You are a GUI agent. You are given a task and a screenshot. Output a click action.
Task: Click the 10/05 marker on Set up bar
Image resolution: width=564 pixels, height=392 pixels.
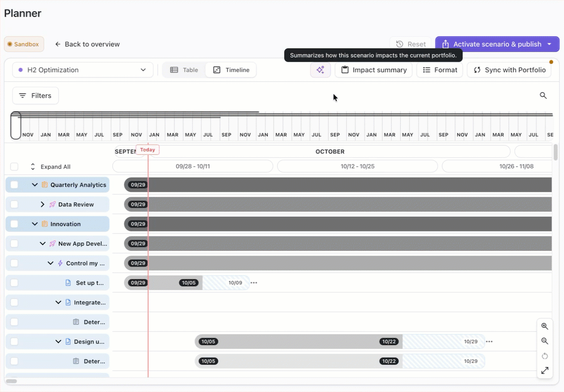[189, 283]
